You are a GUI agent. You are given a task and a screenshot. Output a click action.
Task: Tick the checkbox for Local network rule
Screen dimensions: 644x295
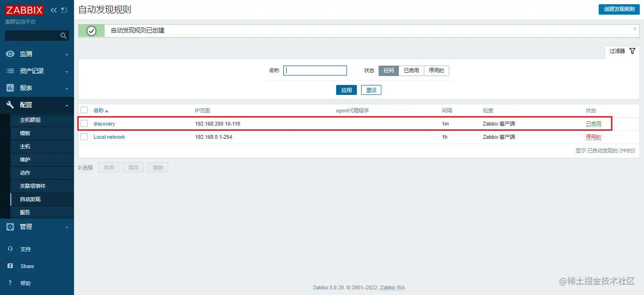point(84,137)
